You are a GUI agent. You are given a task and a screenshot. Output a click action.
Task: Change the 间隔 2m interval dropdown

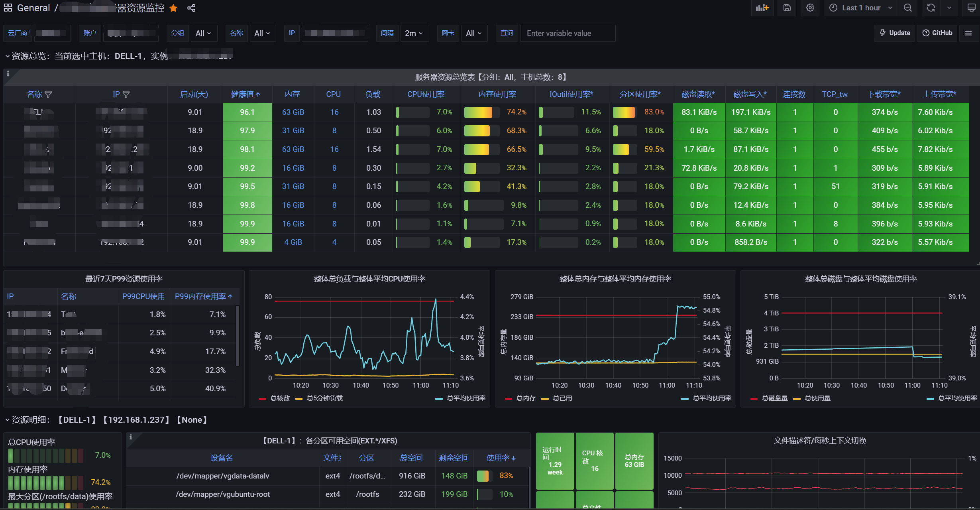(414, 33)
